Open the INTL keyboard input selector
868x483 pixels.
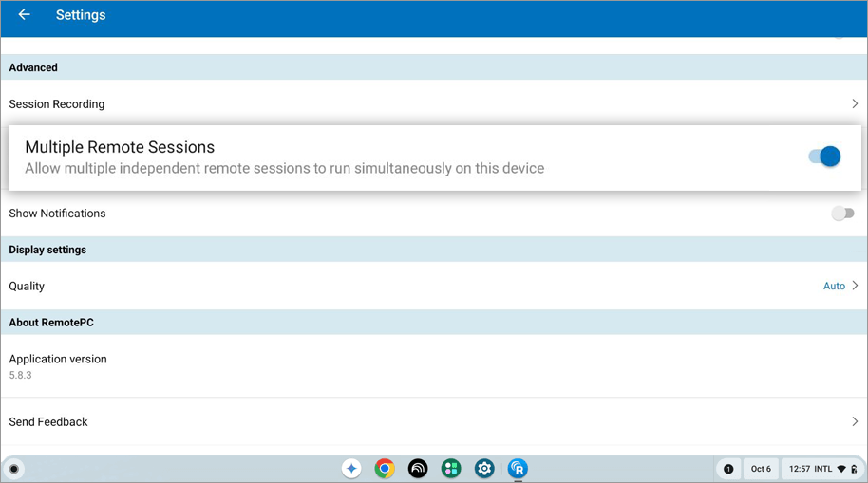[x=823, y=469]
